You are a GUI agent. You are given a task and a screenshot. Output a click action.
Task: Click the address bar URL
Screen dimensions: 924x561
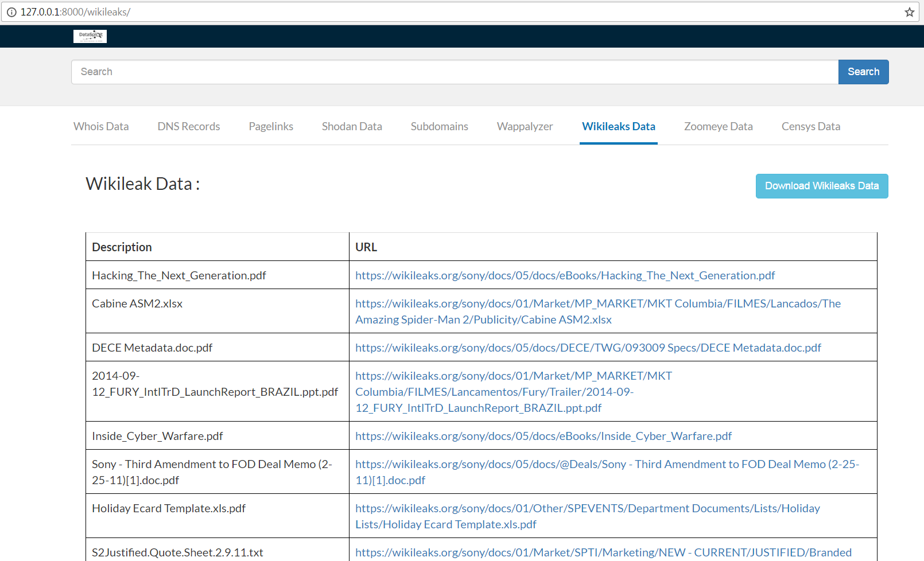point(75,12)
